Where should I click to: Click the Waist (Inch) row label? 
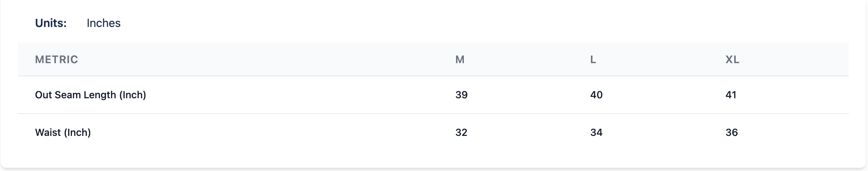tap(63, 132)
